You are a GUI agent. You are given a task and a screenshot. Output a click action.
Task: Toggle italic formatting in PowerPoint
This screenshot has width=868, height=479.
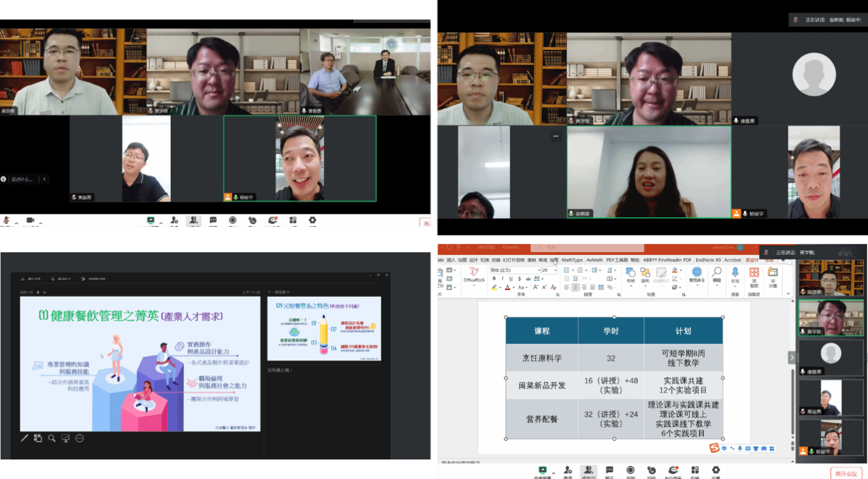point(502,278)
